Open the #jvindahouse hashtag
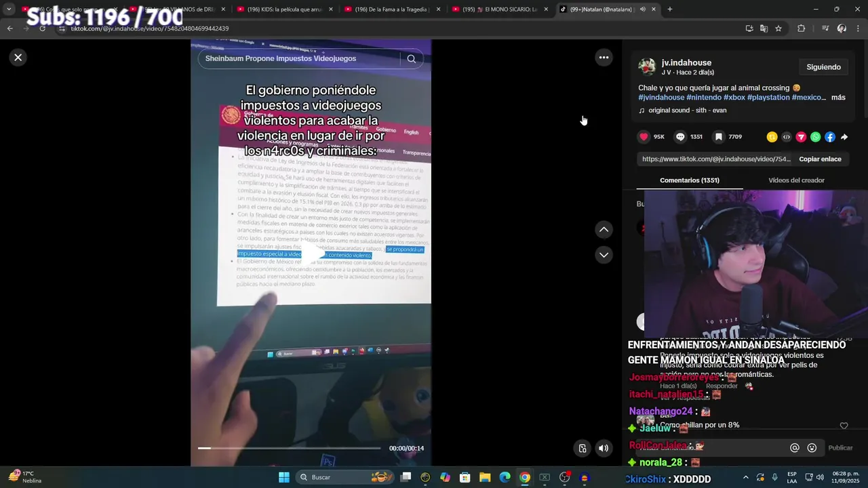The height and width of the screenshot is (488, 868). pos(661,98)
